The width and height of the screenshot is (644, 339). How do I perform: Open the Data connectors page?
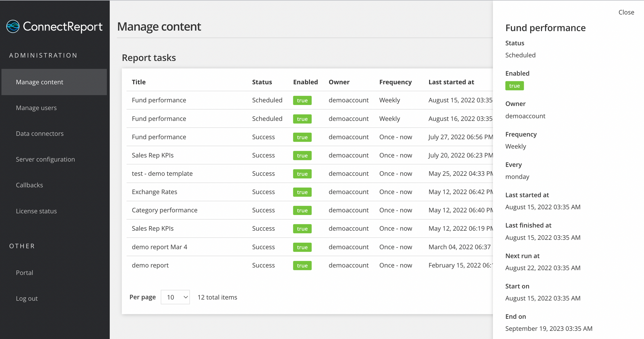(39, 133)
